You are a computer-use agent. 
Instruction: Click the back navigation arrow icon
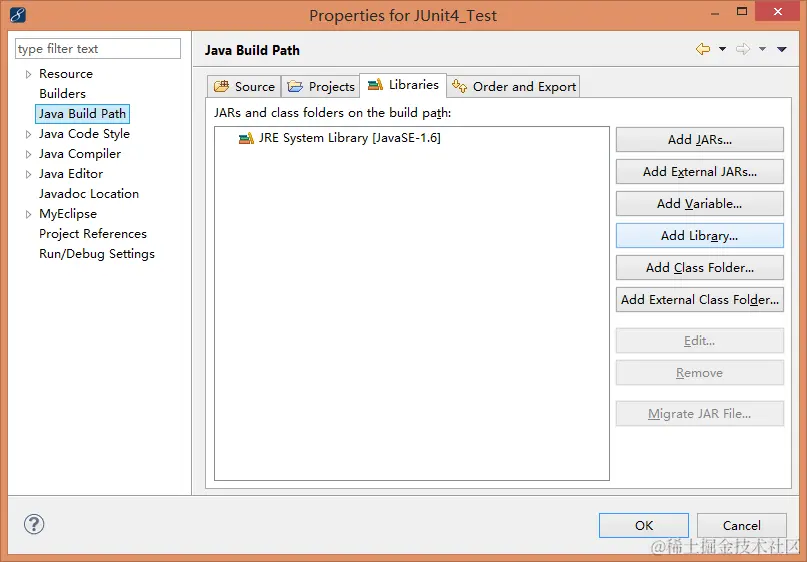[703, 49]
